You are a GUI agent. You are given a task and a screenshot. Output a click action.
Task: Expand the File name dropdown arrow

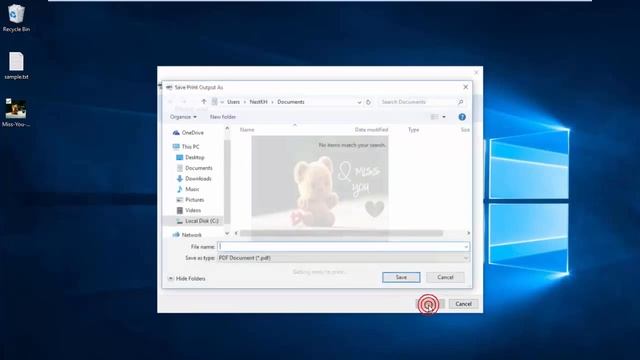[x=466, y=247]
